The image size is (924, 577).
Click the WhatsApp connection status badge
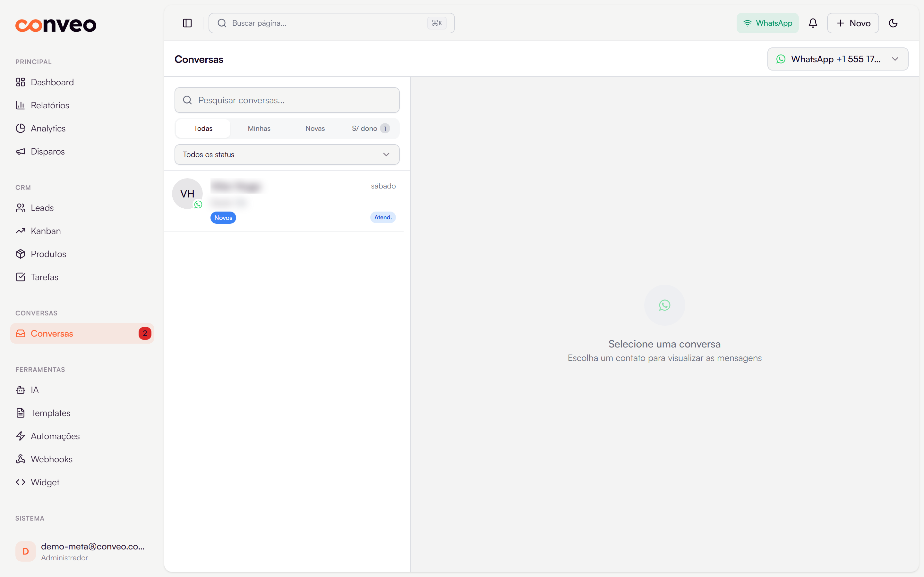pos(767,23)
